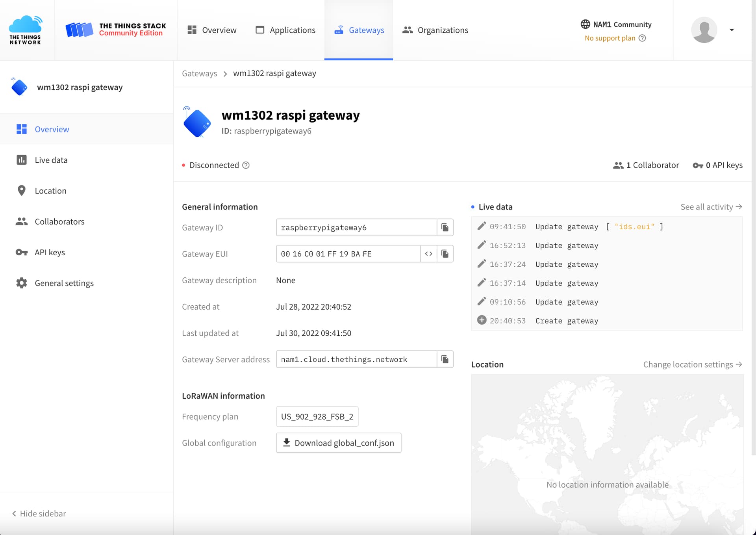The height and width of the screenshot is (535, 756).
Task: Click the 16:52:13 Update gateway event
Action: point(607,245)
